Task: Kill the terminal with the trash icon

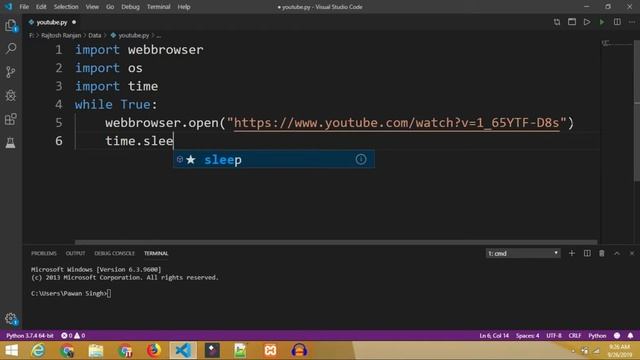Action: pyautogui.click(x=602, y=253)
